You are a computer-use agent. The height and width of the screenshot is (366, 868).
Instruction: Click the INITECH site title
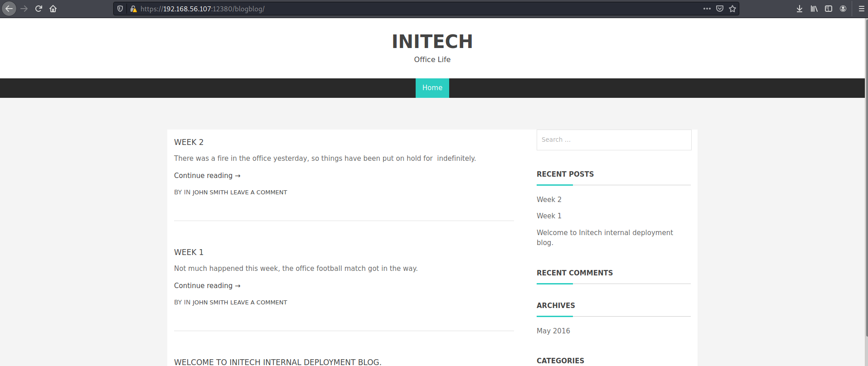(432, 42)
